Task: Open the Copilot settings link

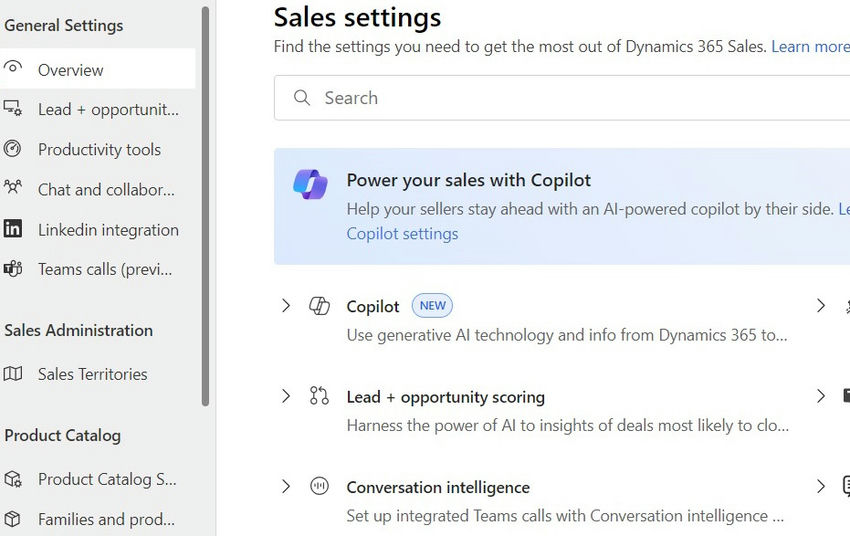Action: (402, 234)
